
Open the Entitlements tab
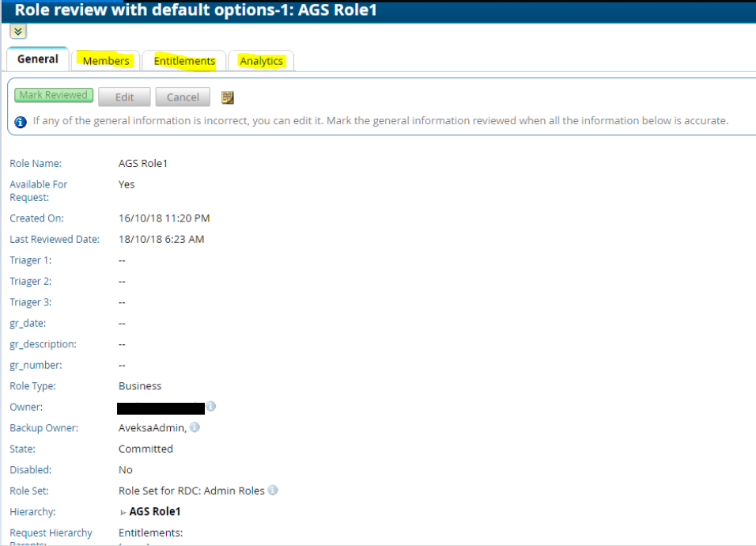[184, 61]
